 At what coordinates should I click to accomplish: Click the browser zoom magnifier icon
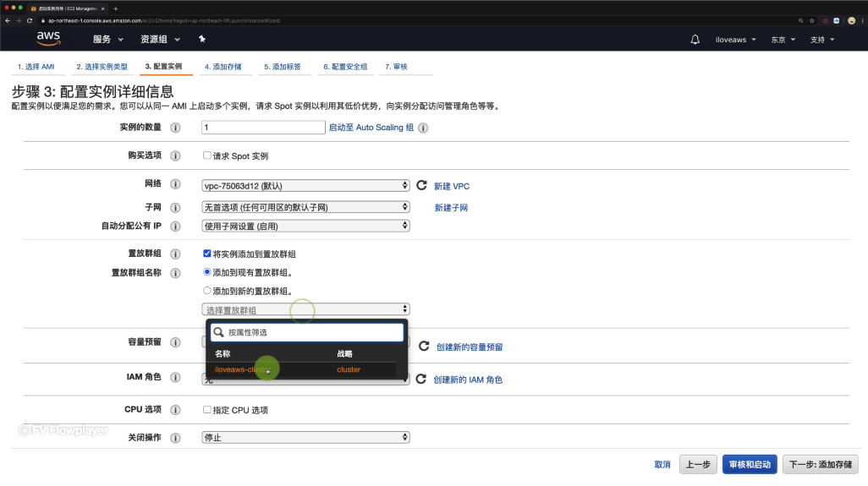pos(800,20)
